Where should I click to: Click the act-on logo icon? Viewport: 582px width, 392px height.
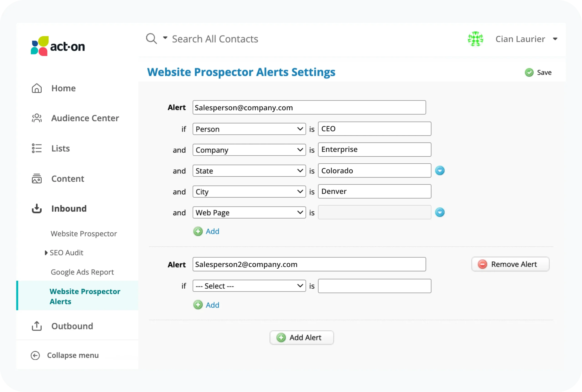40,46
